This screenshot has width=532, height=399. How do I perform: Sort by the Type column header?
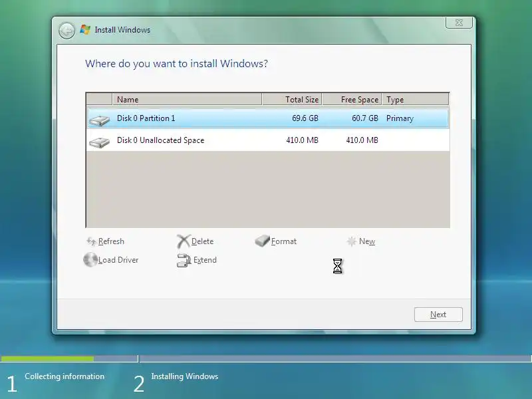click(x=415, y=99)
